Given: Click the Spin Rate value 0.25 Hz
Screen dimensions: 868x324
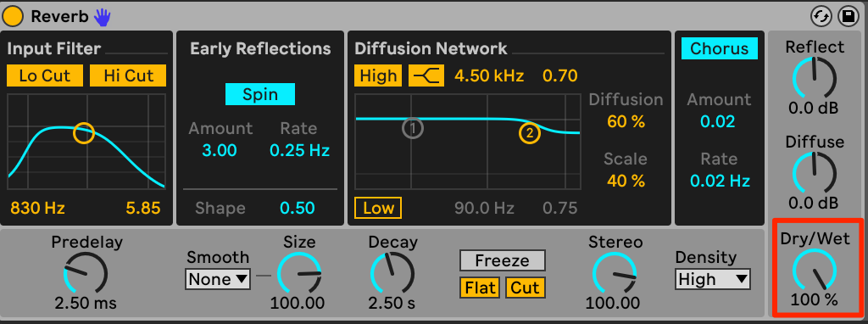Looking at the screenshot, I should [299, 150].
